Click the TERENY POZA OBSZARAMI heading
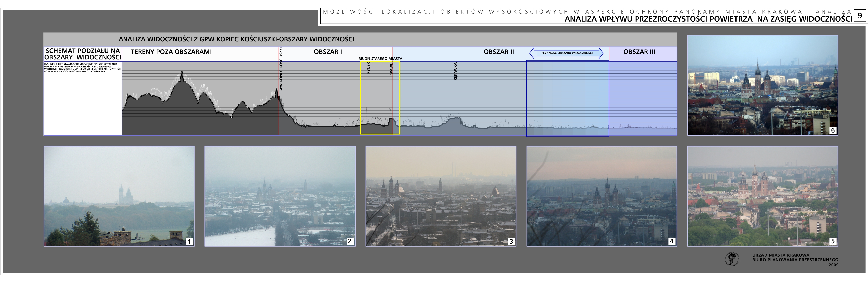This screenshot has height=283, width=868. 171,52
